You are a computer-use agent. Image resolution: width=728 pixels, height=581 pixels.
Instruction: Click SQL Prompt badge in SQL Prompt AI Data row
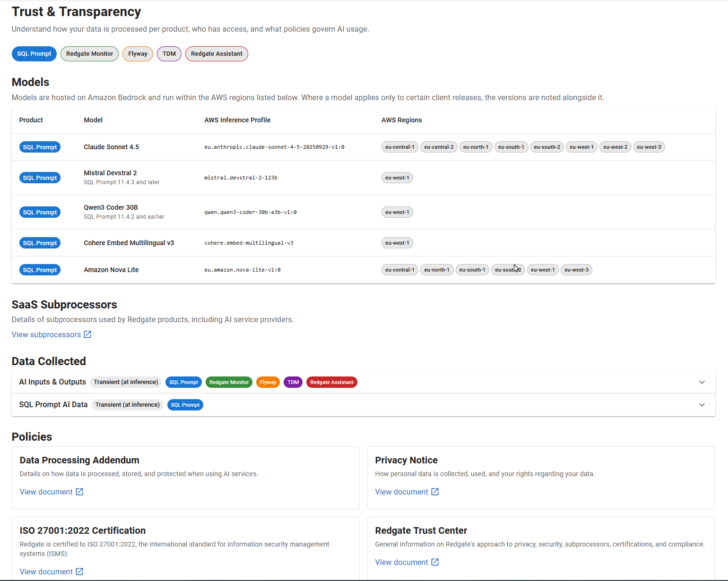[185, 405]
